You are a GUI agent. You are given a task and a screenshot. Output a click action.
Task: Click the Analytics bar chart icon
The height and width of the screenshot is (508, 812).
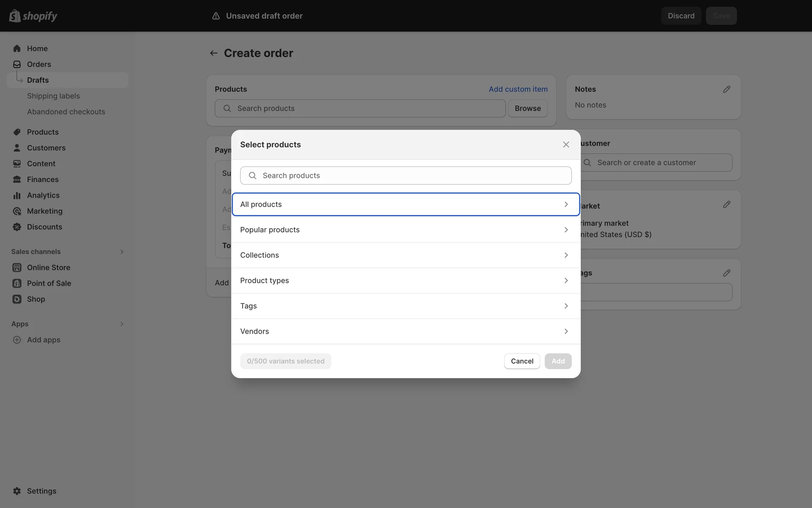(x=17, y=195)
